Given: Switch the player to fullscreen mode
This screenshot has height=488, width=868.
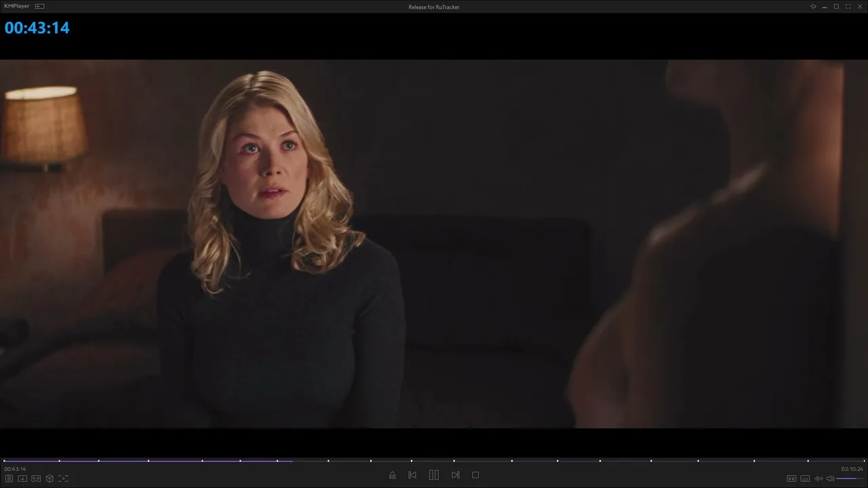Looking at the screenshot, I should tap(848, 6).
